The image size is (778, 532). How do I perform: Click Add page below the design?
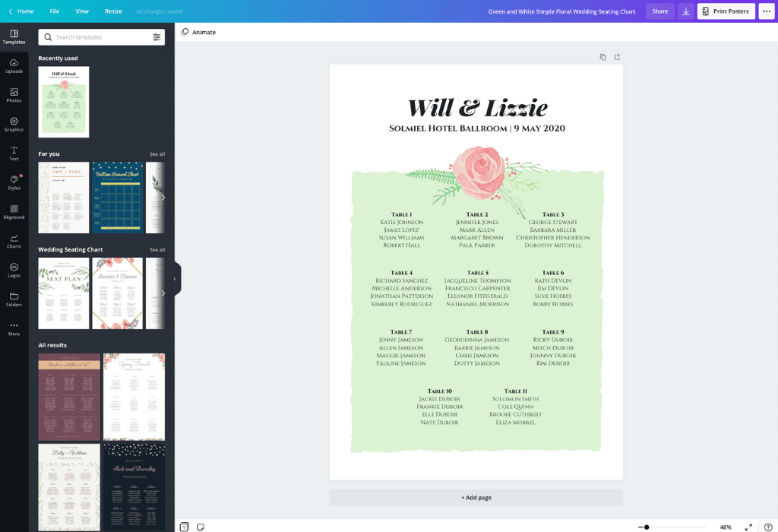[476, 497]
